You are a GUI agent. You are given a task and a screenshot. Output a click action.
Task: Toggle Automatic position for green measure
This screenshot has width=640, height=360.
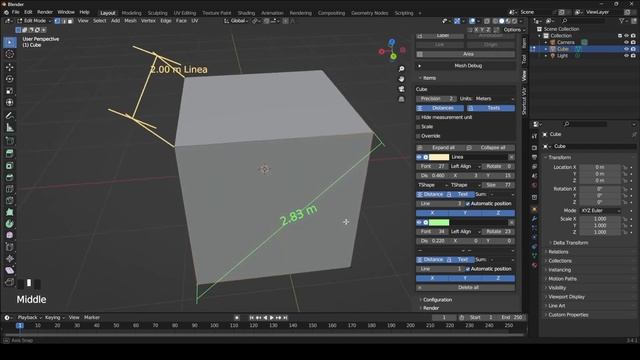tap(468, 269)
